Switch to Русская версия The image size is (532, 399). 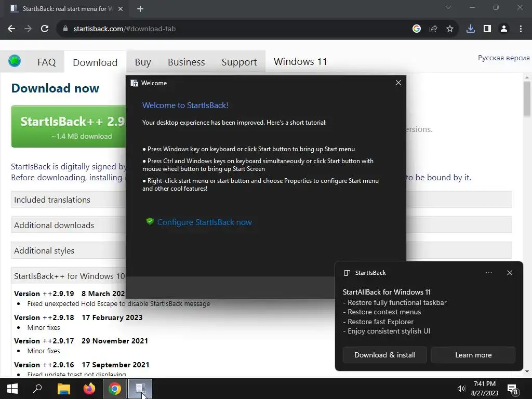point(503,58)
